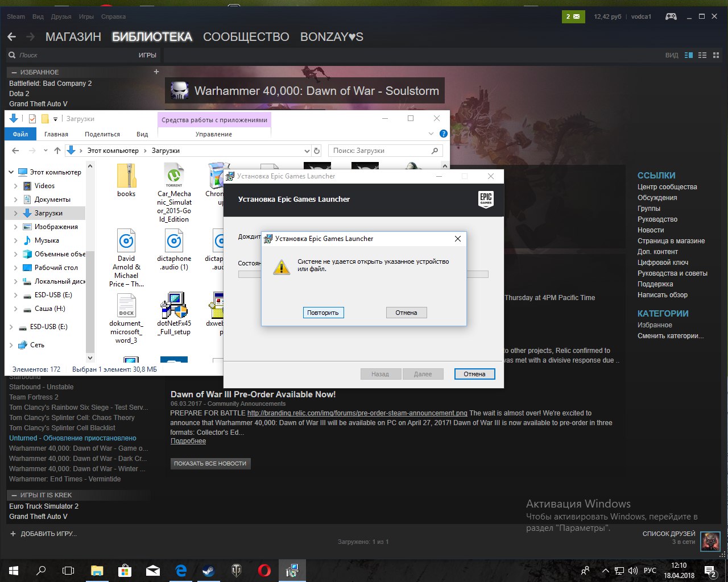
Task: Select dictaphone.audio (1) file
Action: click(x=174, y=250)
